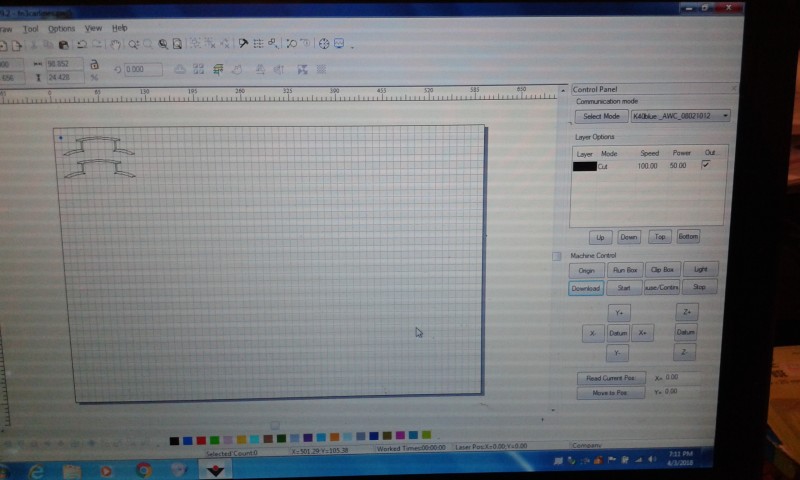
Task: Toggle the aspect ratio lock icon
Action: coord(93,65)
